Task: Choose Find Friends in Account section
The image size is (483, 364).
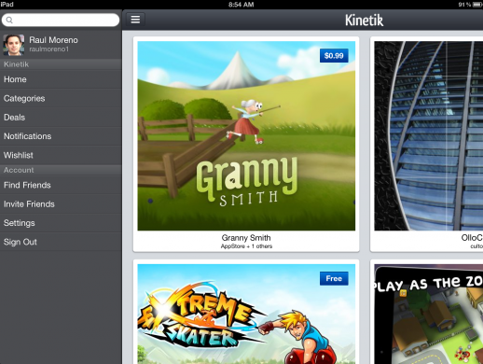Action: click(x=60, y=185)
